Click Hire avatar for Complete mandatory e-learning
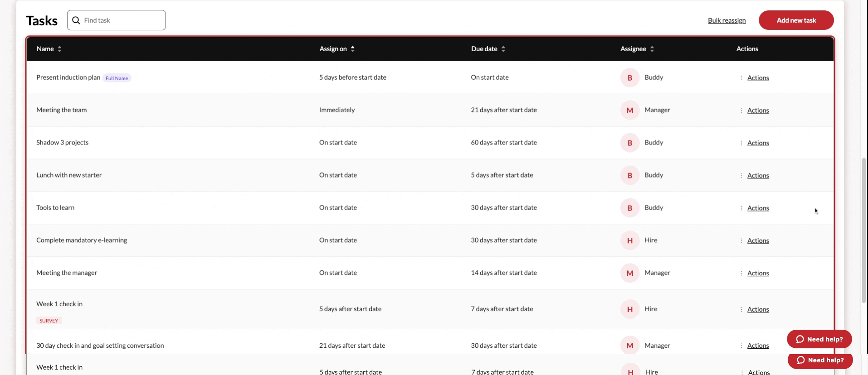Screen dimensions: 868x375 (629, 240)
